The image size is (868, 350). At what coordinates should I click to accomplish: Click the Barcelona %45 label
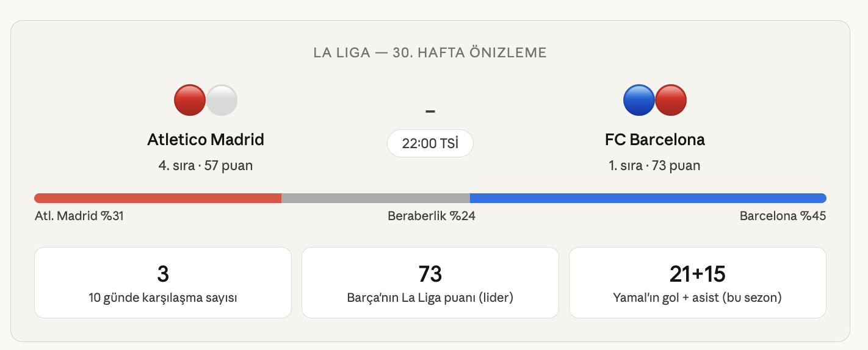(783, 216)
